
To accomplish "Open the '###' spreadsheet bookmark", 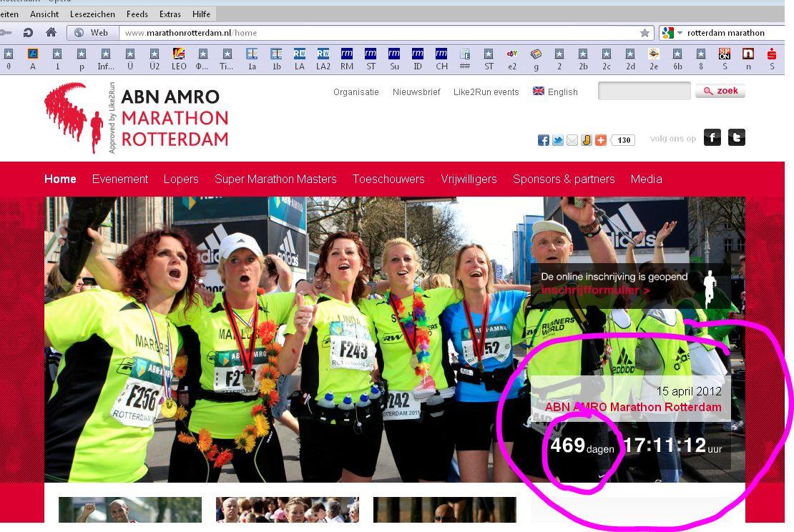I will coord(465,59).
